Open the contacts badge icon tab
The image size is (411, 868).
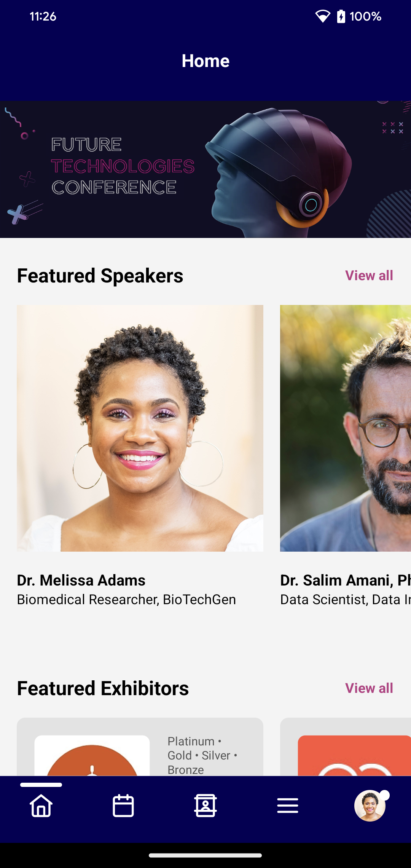(x=205, y=806)
